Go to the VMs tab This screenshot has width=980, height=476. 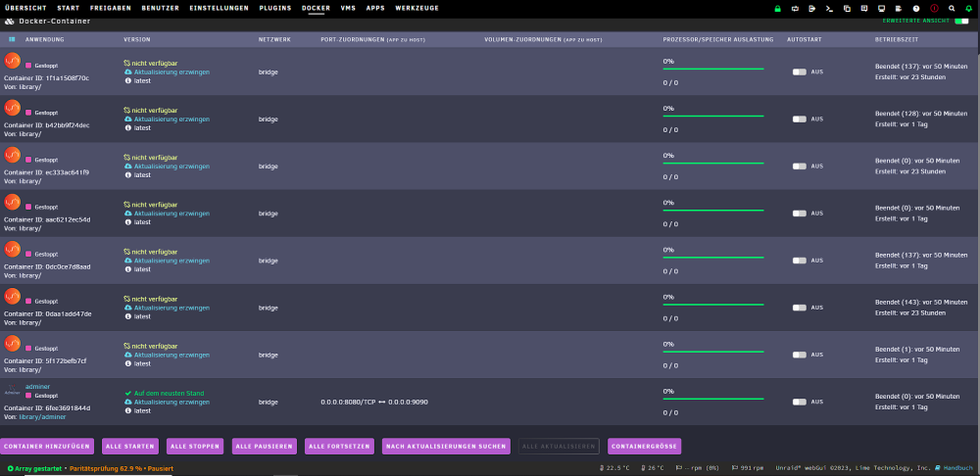[x=348, y=8]
